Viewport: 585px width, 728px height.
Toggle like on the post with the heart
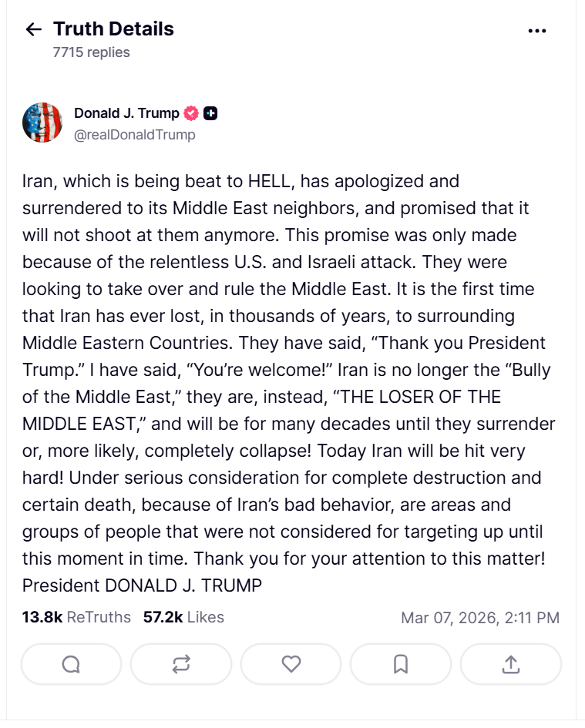(x=291, y=663)
